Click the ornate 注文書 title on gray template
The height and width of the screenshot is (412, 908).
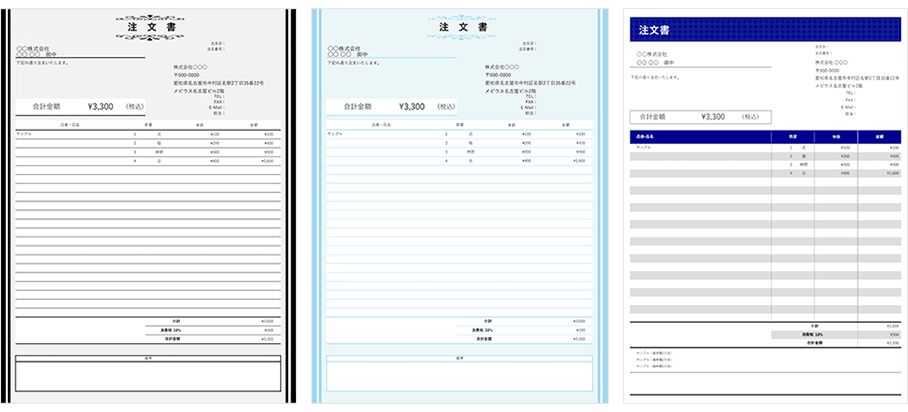click(148, 27)
